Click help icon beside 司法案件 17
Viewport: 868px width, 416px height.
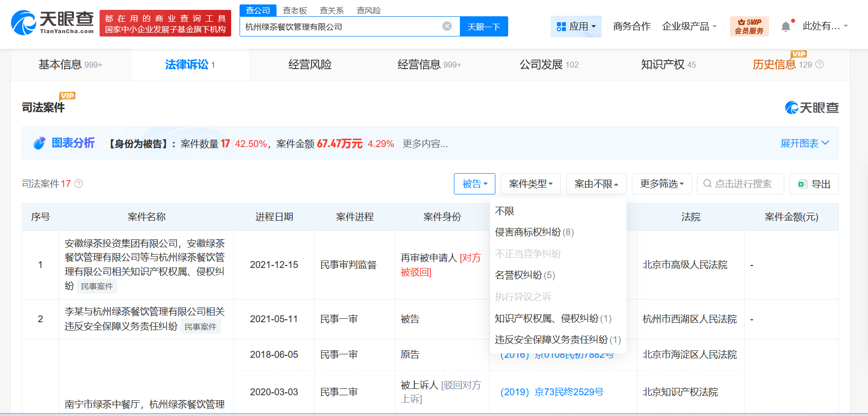pyautogui.click(x=78, y=184)
